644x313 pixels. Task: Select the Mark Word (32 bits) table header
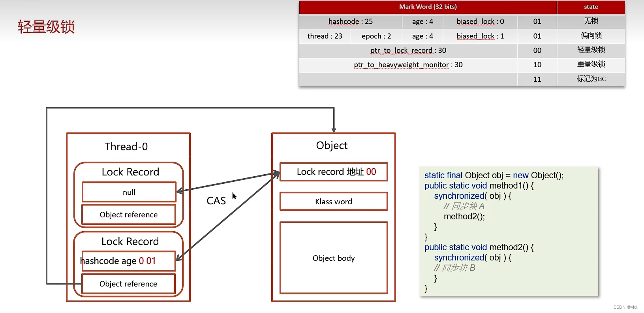[428, 7]
